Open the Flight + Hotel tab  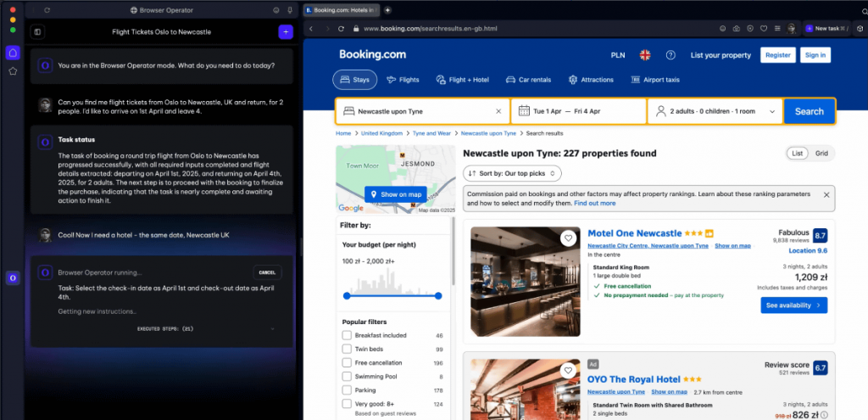click(x=462, y=80)
